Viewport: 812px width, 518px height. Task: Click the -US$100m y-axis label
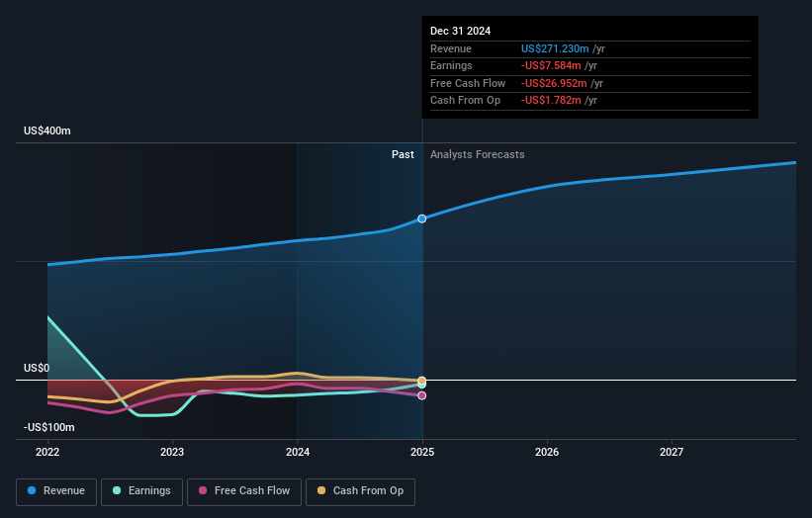49,427
